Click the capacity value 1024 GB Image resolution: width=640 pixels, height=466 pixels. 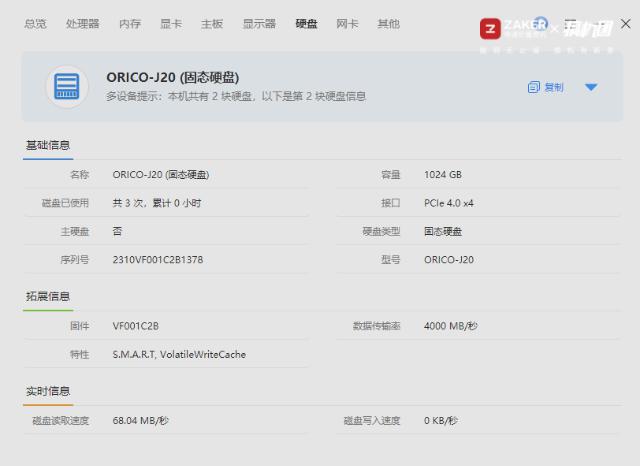pyautogui.click(x=443, y=175)
